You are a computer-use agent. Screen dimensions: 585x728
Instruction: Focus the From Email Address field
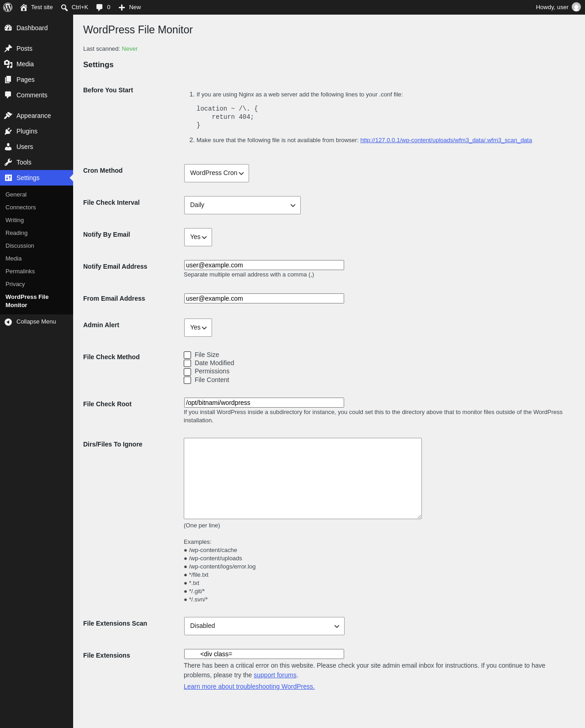pos(264,298)
